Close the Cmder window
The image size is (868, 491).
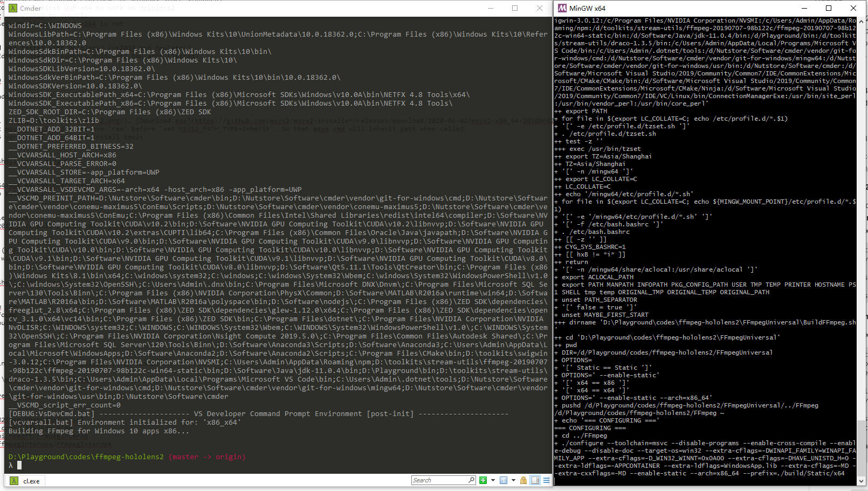(x=540, y=8)
